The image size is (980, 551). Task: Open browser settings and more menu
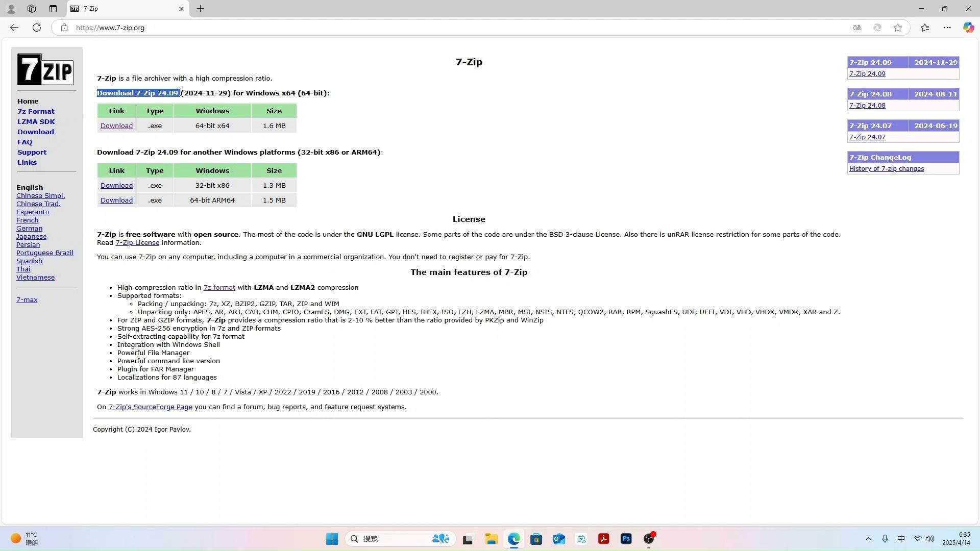947,28
